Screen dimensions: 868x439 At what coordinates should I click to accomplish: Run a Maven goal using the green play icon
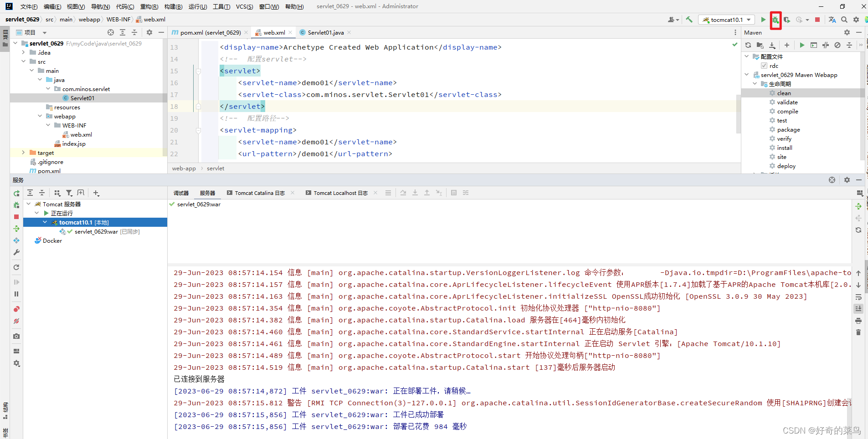[801, 45]
